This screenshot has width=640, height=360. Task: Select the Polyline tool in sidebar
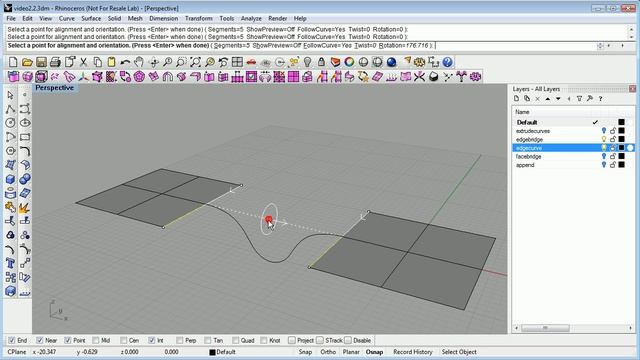pyautogui.click(x=10, y=109)
